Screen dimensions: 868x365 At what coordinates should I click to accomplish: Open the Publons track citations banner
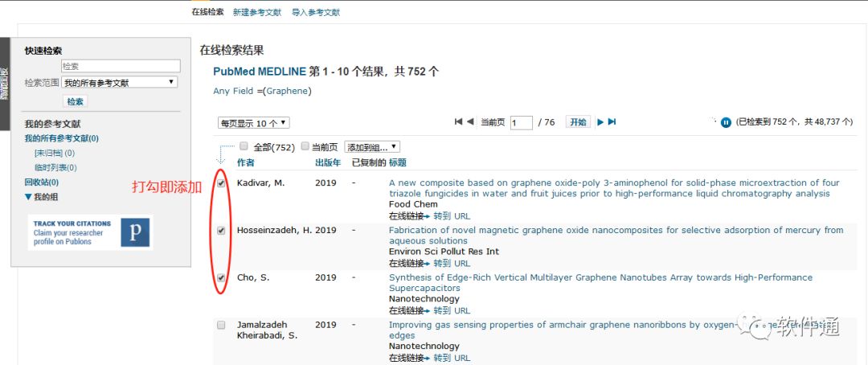tap(91, 232)
